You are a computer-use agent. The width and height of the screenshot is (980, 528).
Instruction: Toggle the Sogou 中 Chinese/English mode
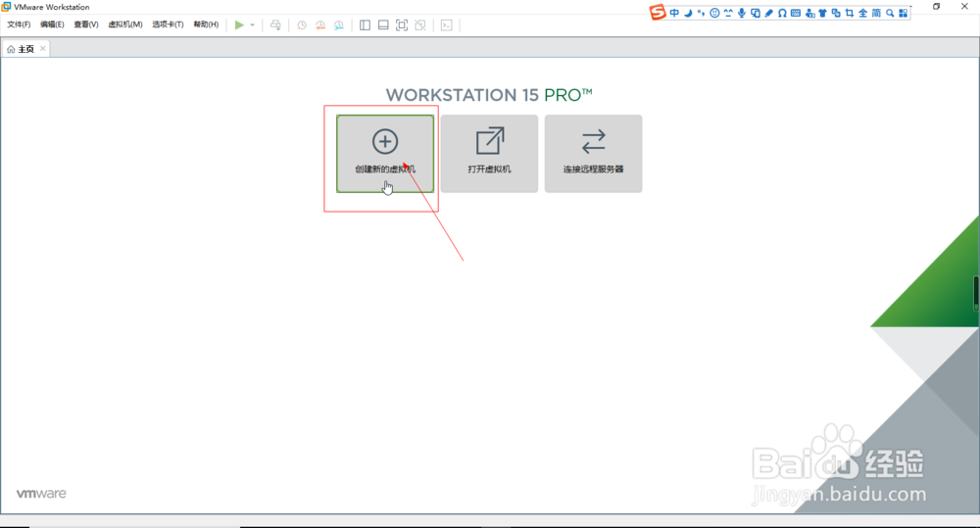pyautogui.click(x=674, y=13)
